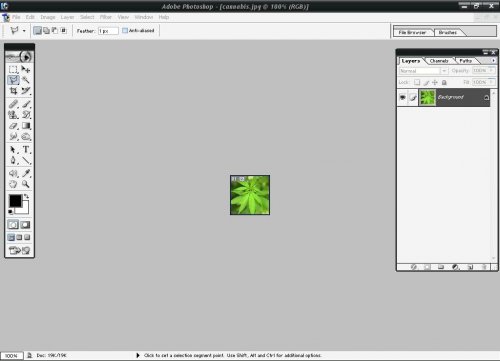The width and height of the screenshot is (500, 361).
Task: Select the Crop tool
Action: click(x=13, y=91)
